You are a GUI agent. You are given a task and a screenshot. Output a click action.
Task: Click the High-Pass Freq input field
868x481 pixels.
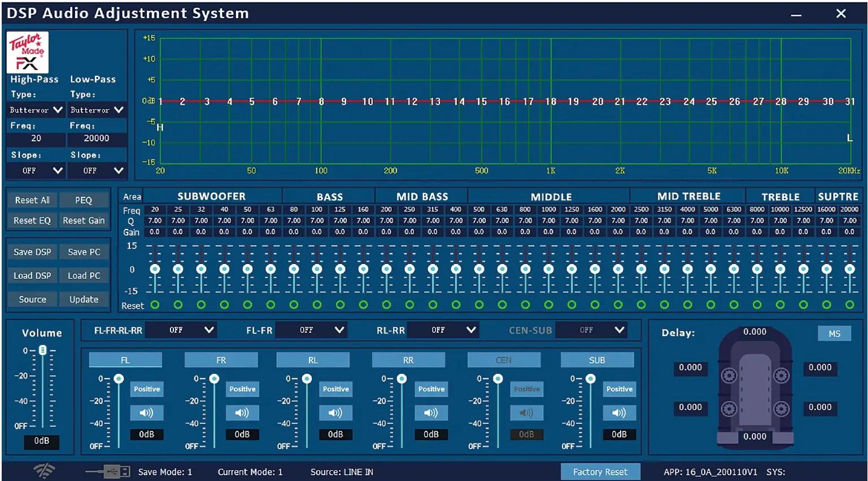coord(36,138)
